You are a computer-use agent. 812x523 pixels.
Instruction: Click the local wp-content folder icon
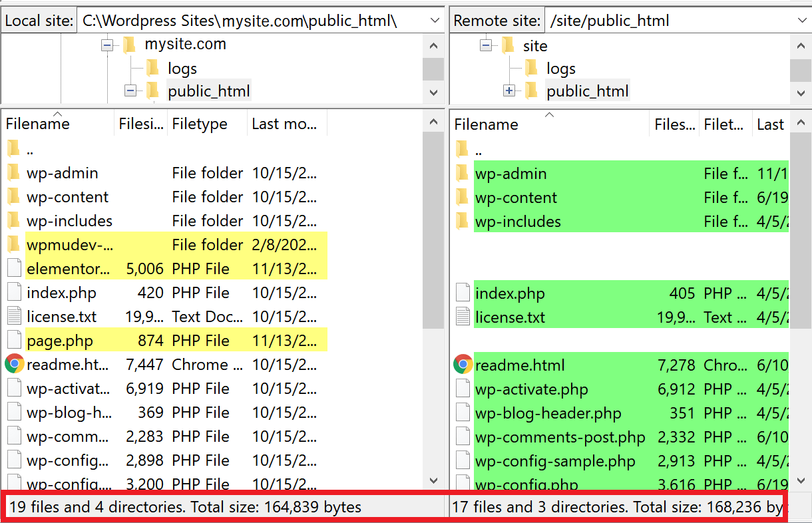point(14,196)
